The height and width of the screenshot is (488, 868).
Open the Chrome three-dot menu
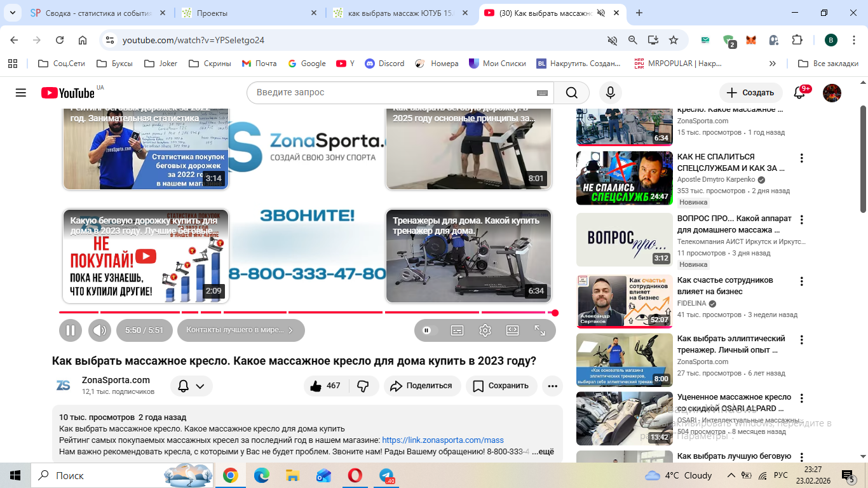(855, 40)
